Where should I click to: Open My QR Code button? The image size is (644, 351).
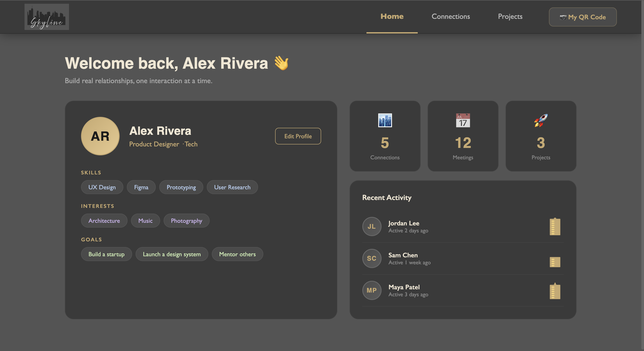(582, 17)
